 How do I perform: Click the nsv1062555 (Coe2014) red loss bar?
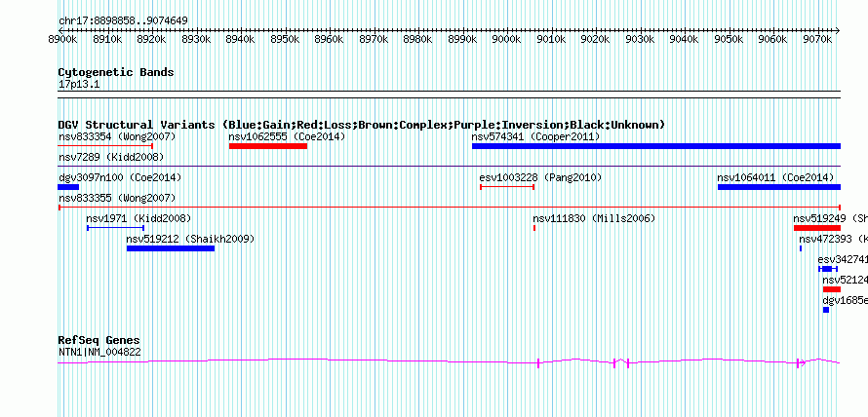[x=268, y=146]
